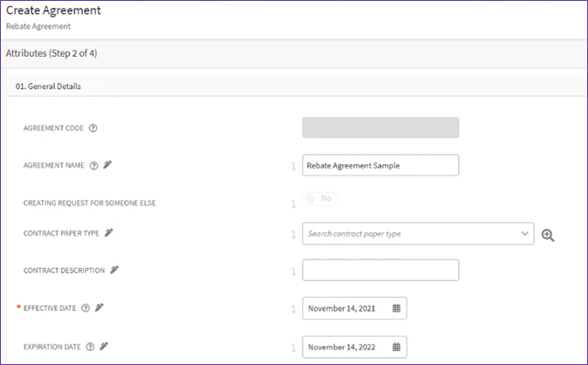This screenshot has height=365, width=588.
Task: Click help icon beside Agreement Code
Action: [x=93, y=128]
